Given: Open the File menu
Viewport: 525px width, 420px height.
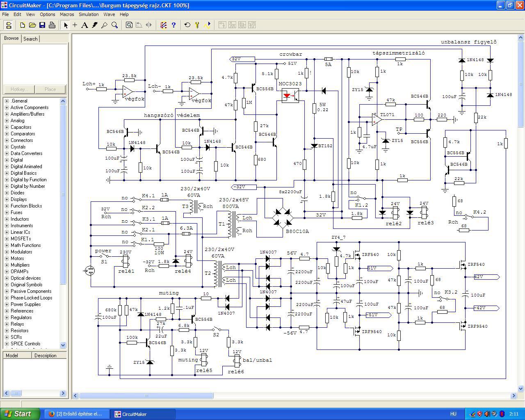Looking at the screenshot, I should (x=5, y=14).
